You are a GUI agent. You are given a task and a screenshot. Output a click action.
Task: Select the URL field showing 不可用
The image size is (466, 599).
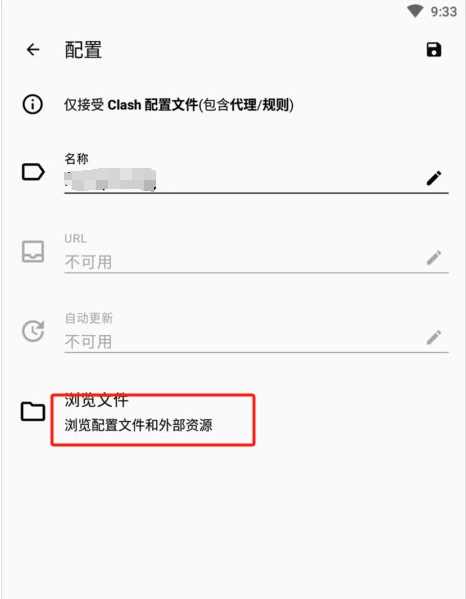pos(256,262)
